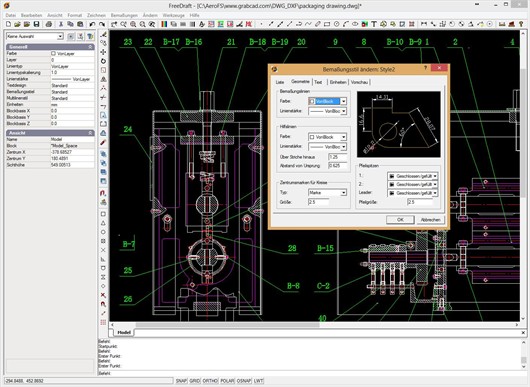This screenshot has width=530, height=387.
Task: Click the Print icon in the toolbar
Action: pos(49,24)
